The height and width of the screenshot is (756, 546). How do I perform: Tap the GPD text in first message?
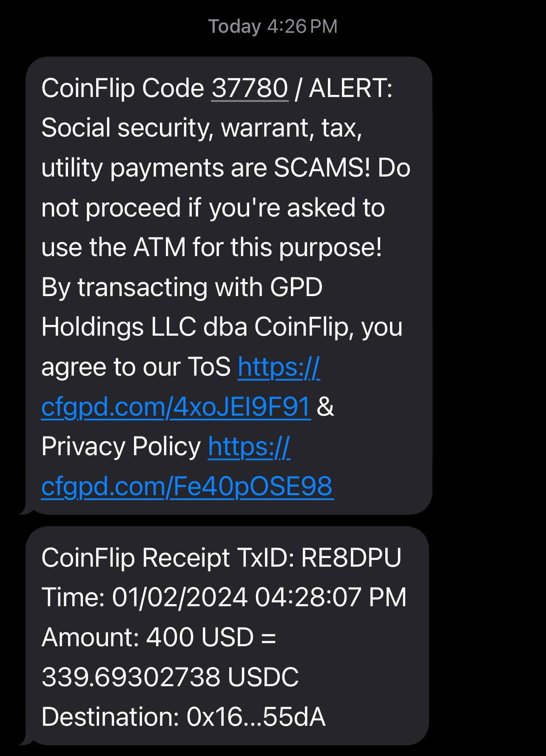click(296, 287)
